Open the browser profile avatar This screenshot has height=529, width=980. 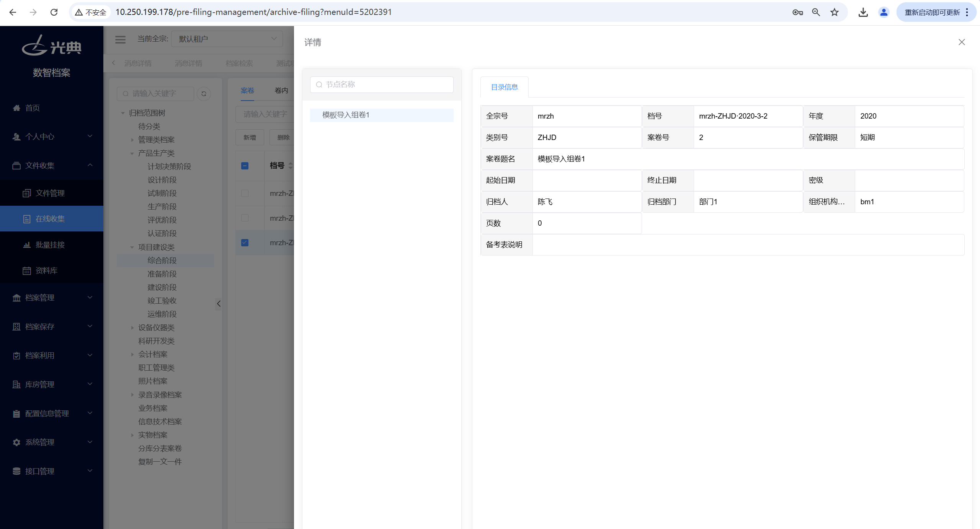click(x=884, y=12)
